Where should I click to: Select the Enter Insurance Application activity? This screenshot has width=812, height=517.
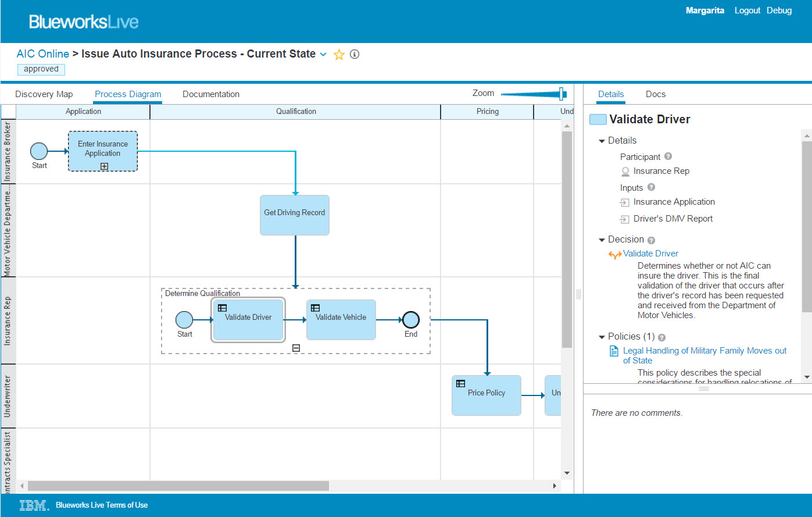click(x=103, y=151)
